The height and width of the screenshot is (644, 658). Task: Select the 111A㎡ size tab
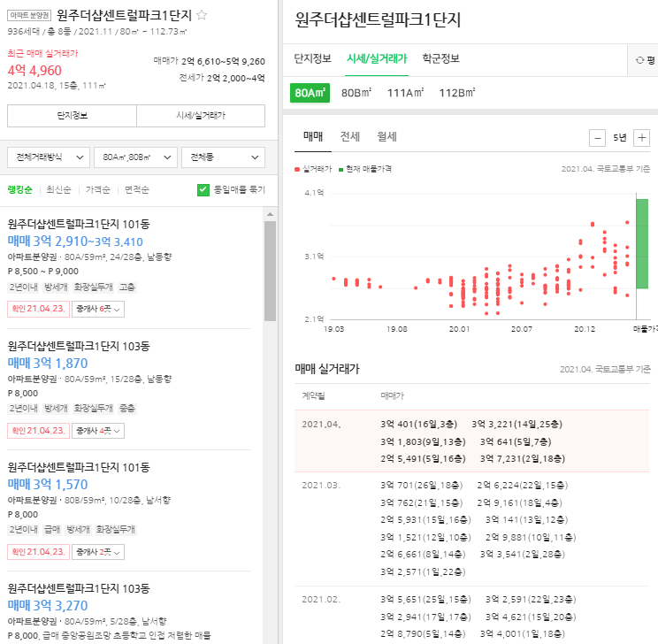(405, 93)
